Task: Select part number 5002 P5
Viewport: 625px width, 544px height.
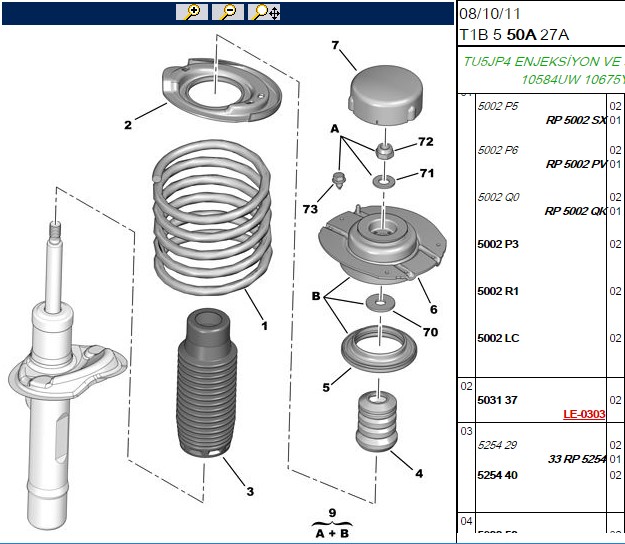Action: click(497, 106)
